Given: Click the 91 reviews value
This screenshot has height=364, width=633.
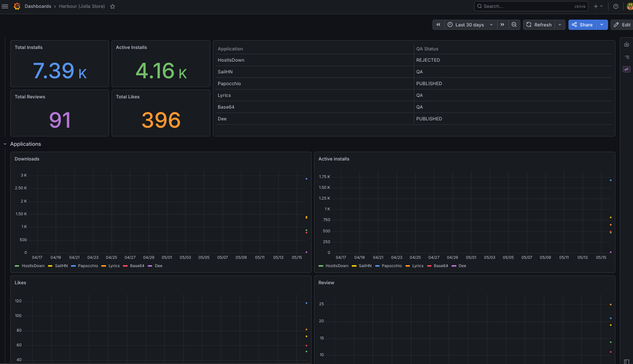Looking at the screenshot, I should [x=60, y=120].
